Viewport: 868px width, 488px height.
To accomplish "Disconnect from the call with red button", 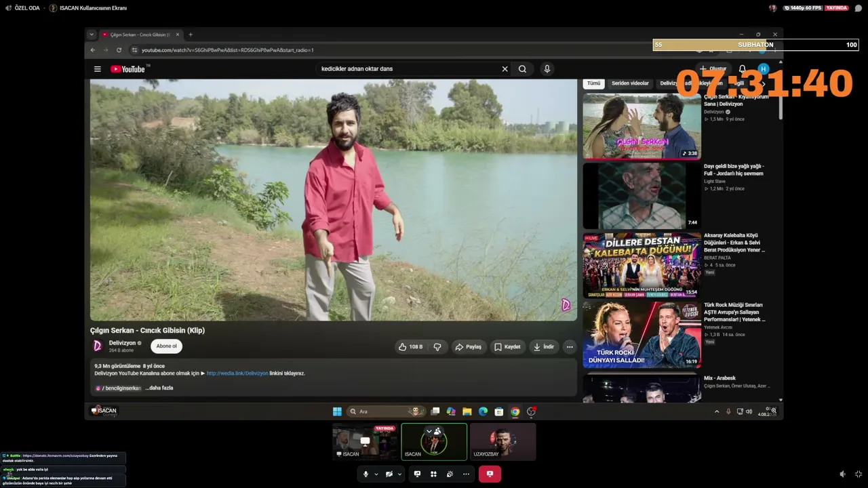I will click(490, 474).
